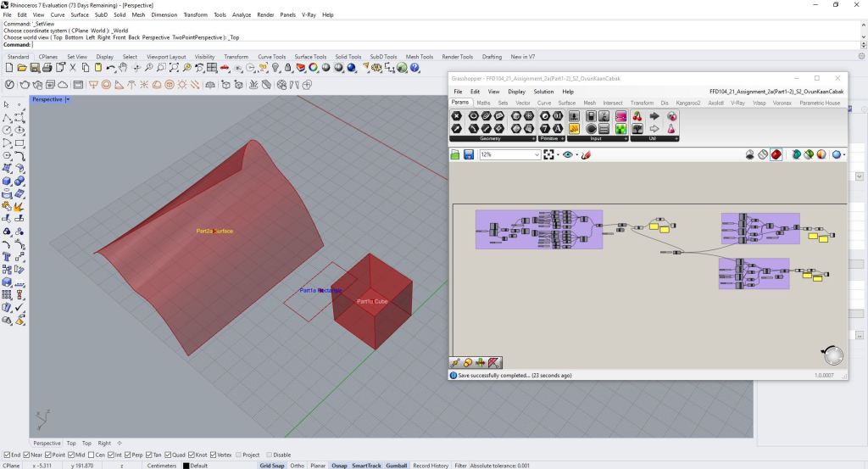
Task: Click zoom extents icon in Grasshopper toolbar
Action: (x=549, y=155)
